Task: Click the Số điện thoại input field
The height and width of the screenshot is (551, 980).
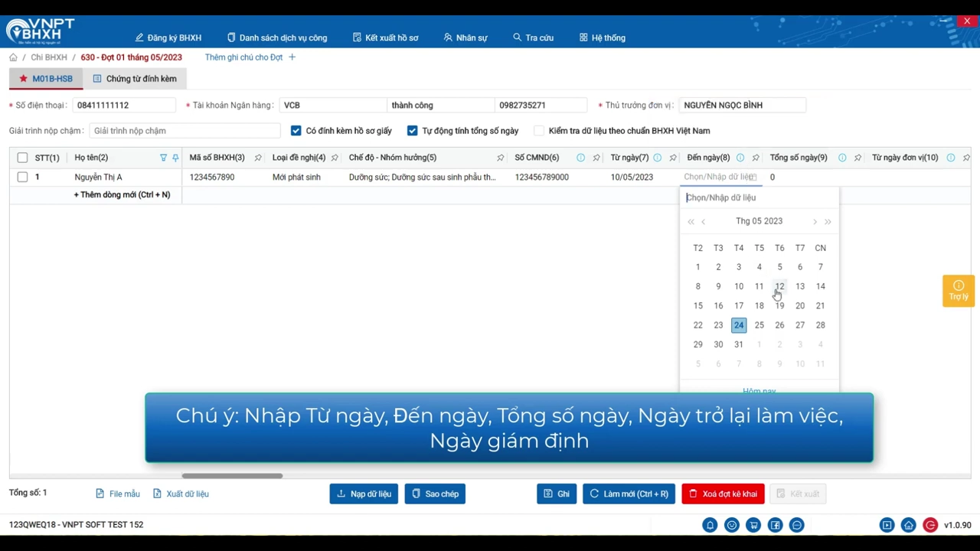Action: tap(124, 106)
